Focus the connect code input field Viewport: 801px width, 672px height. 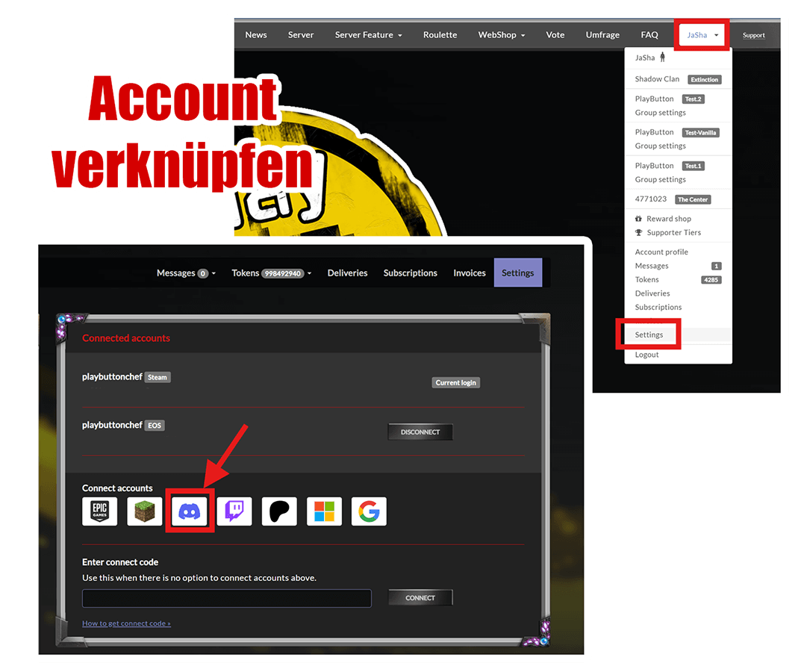point(227,598)
